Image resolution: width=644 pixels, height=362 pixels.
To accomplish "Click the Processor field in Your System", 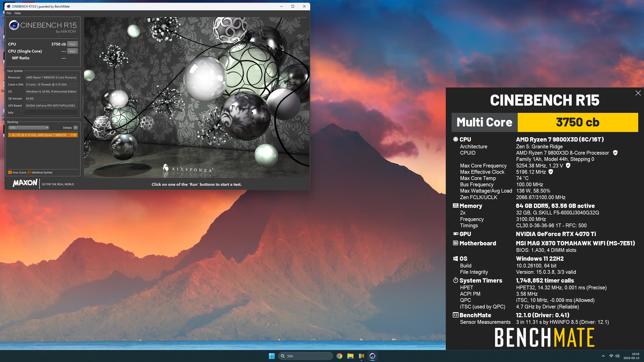I will tap(51, 77).
